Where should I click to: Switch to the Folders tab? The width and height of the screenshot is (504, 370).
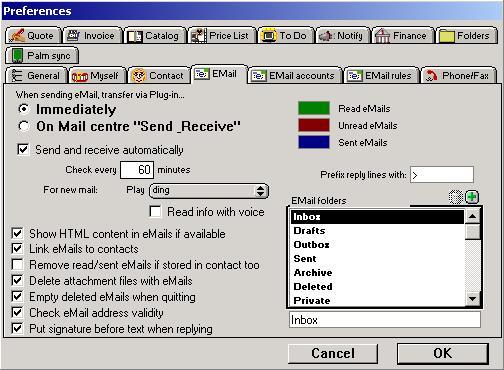467,36
